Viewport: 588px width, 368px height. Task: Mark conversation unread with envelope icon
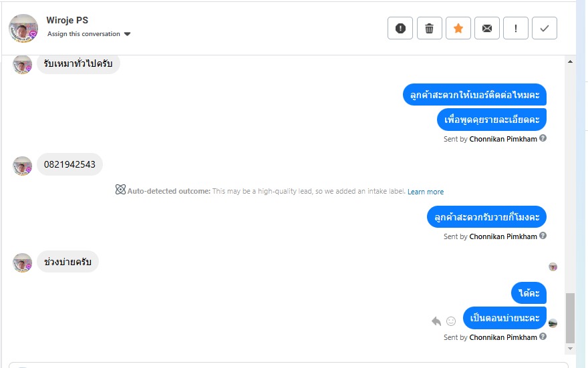coord(487,28)
